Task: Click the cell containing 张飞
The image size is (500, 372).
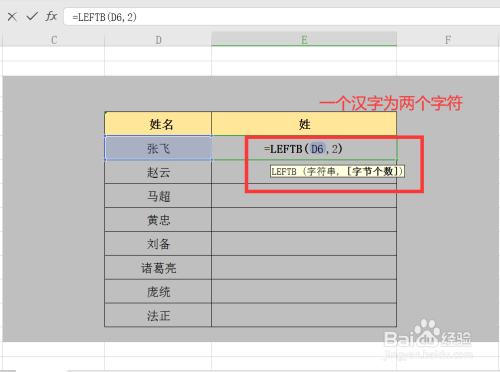Action: (158, 148)
